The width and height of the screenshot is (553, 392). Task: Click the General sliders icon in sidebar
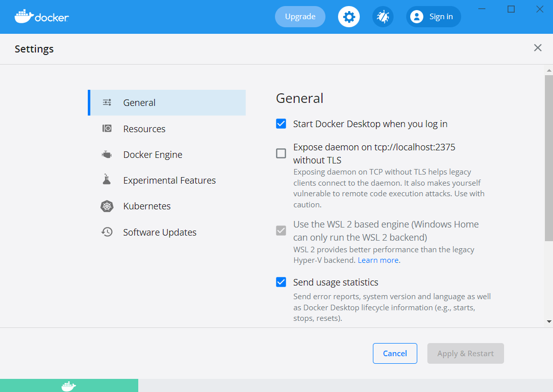coord(107,102)
